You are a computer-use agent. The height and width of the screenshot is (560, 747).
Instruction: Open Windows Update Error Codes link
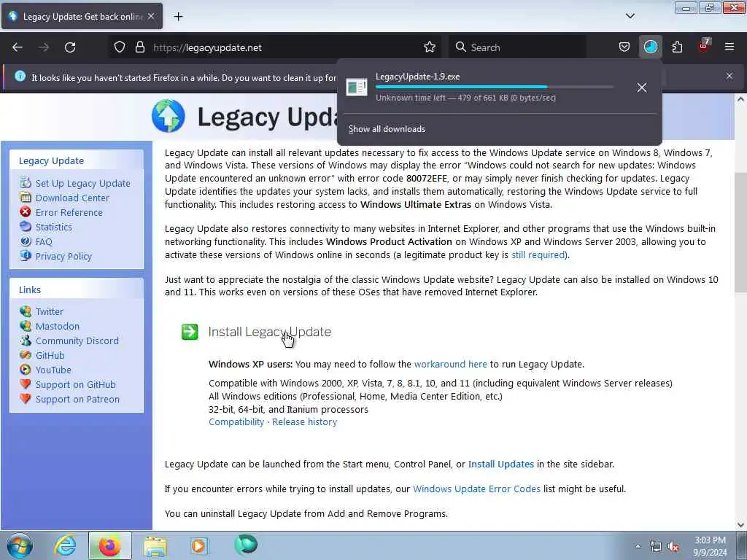click(x=476, y=489)
